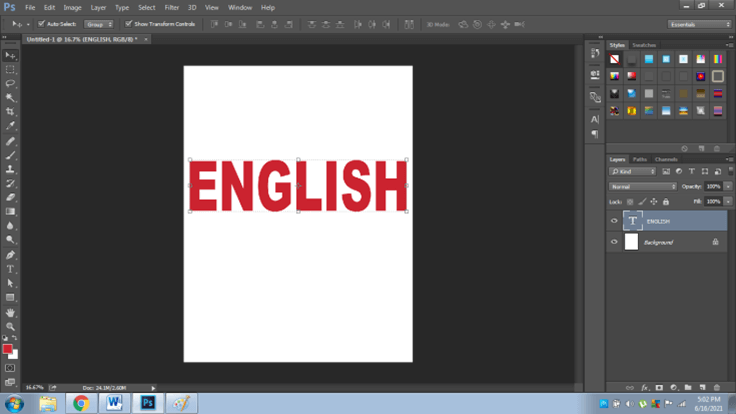Select the Lasso tool
The width and height of the screenshot is (736, 414).
[x=11, y=84]
